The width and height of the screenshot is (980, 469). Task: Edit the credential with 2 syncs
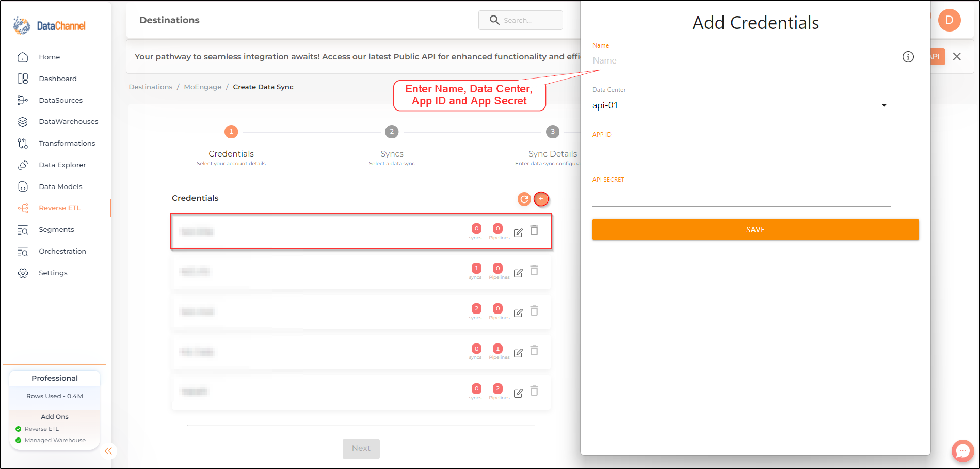click(x=518, y=313)
